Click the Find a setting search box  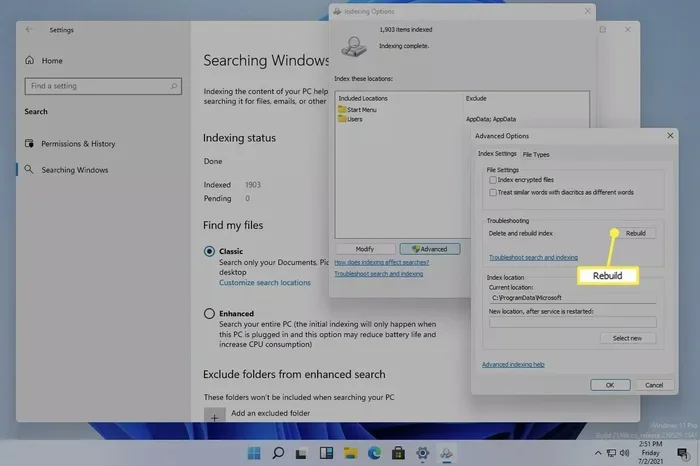pos(103,86)
